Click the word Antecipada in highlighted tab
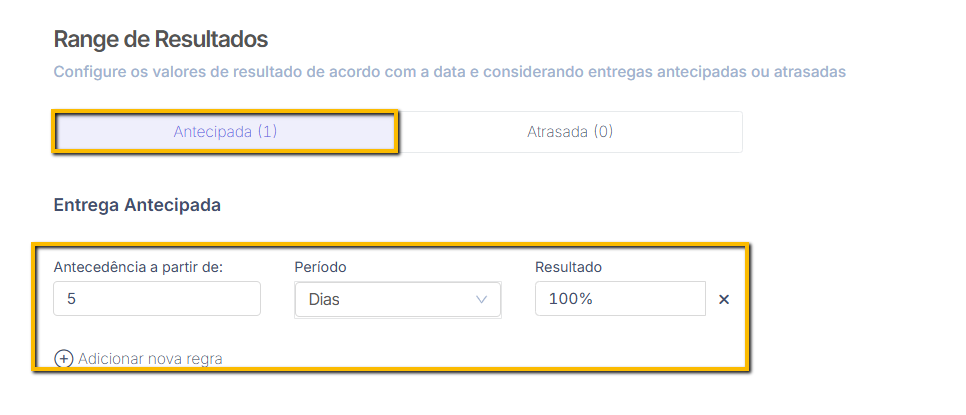The height and width of the screenshot is (415, 966). (x=213, y=132)
